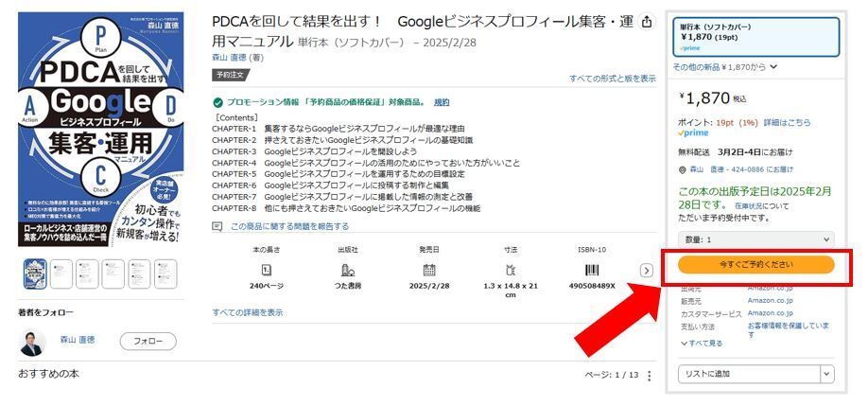This screenshot has height=406, width=868.
Task: Click the 240ページ value
Action: point(267,286)
